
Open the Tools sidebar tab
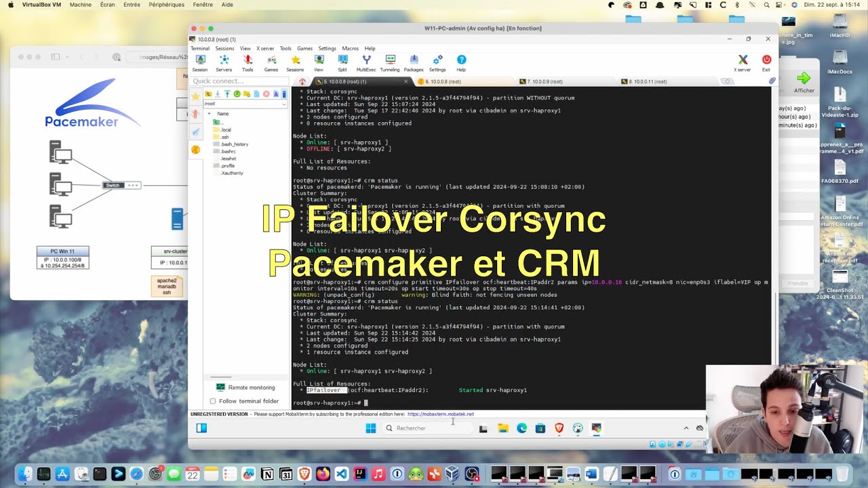tap(195, 115)
